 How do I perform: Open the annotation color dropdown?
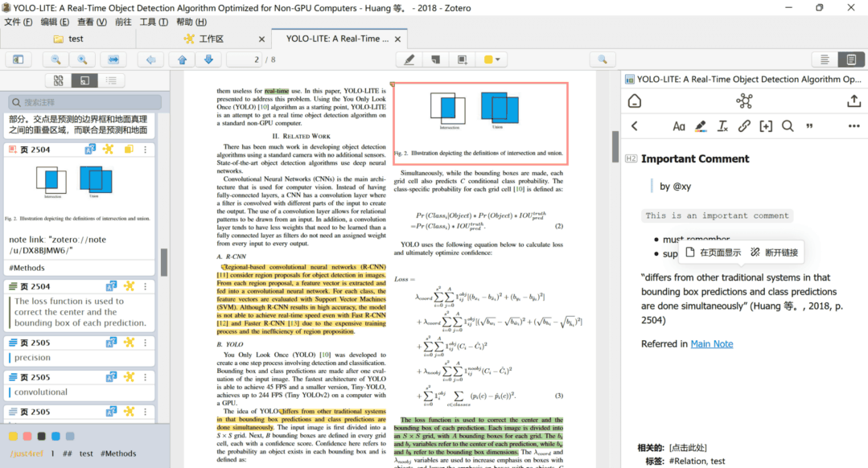492,60
